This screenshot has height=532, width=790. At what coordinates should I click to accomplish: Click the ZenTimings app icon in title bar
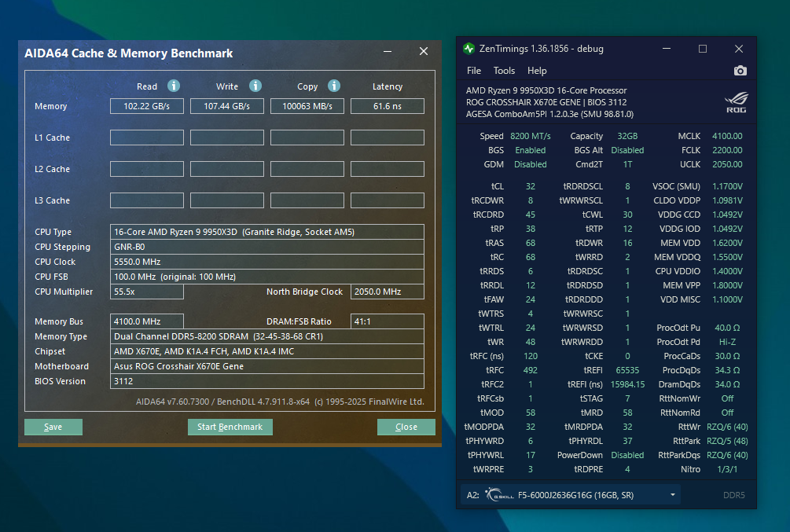point(469,49)
